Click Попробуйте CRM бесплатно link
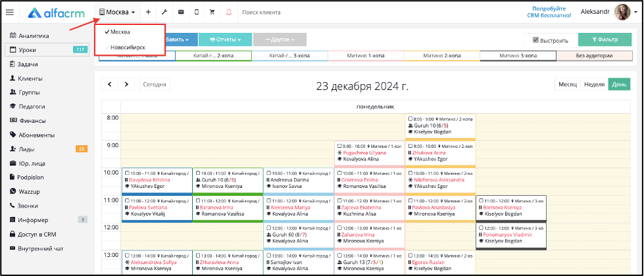Viewport: 644px width, 276px height. (x=549, y=12)
